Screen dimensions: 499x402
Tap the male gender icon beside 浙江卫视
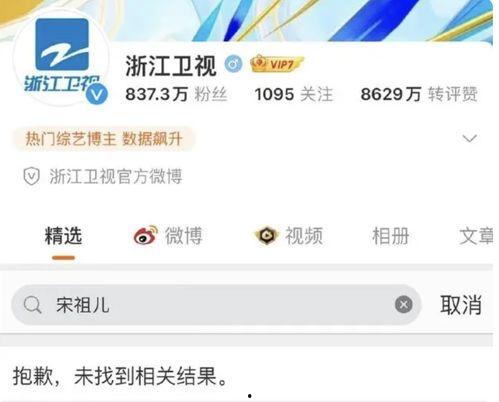(233, 64)
